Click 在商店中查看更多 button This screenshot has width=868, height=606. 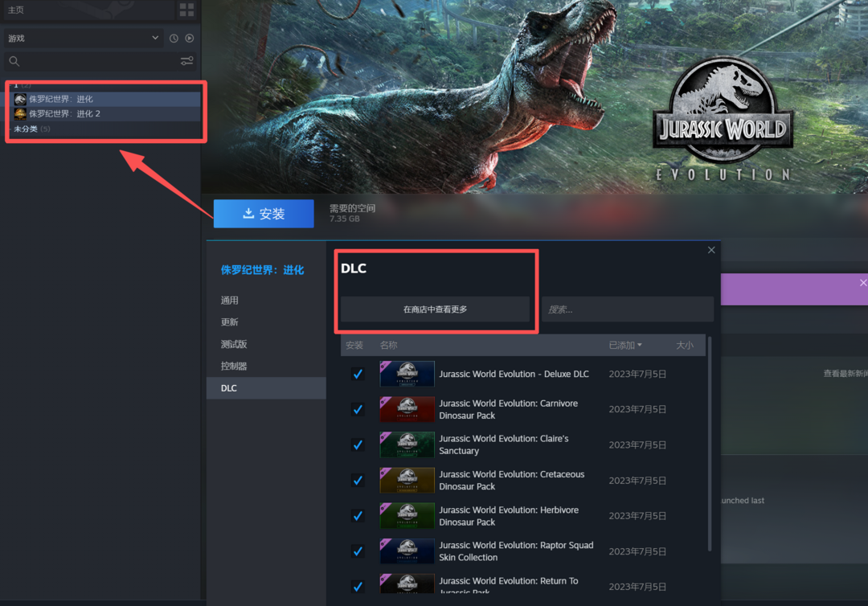435,309
